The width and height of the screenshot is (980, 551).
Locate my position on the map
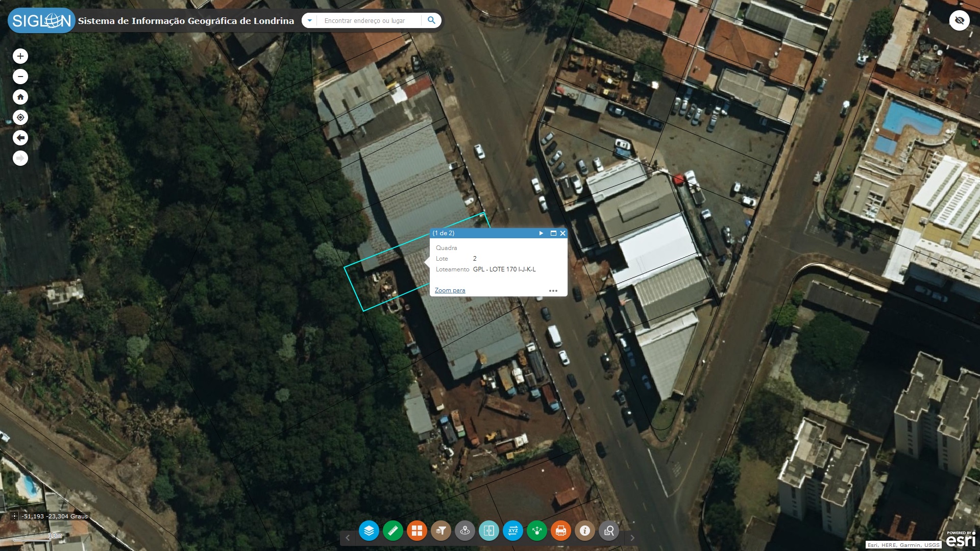tap(20, 117)
